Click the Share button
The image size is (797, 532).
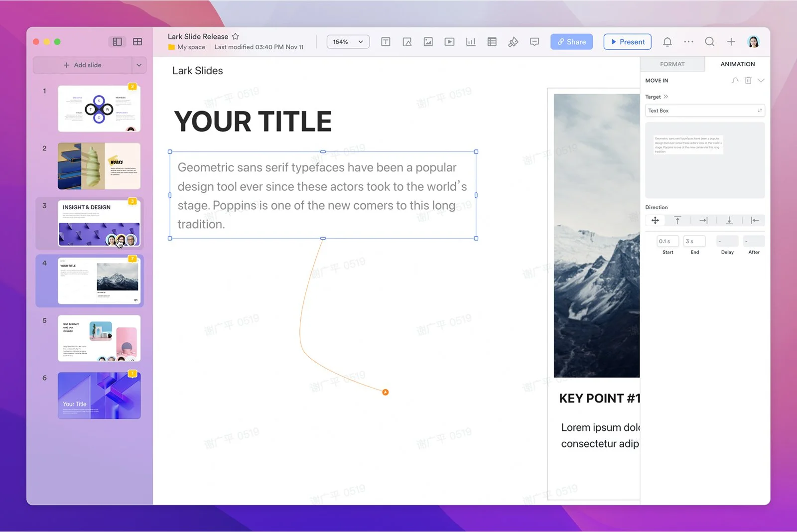(x=572, y=42)
